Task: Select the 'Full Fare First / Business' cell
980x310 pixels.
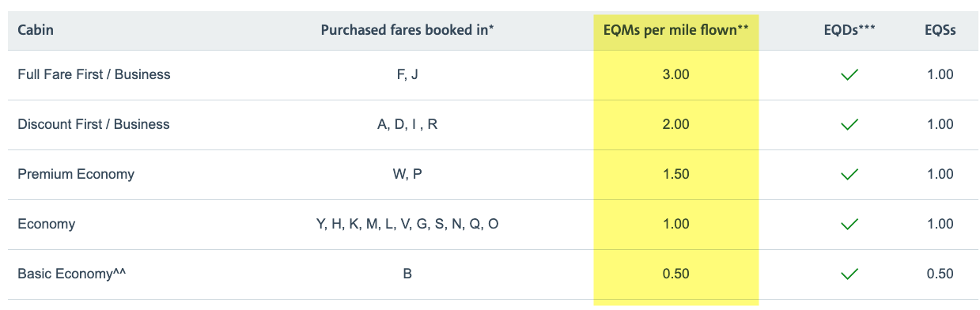Action: [94, 74]
